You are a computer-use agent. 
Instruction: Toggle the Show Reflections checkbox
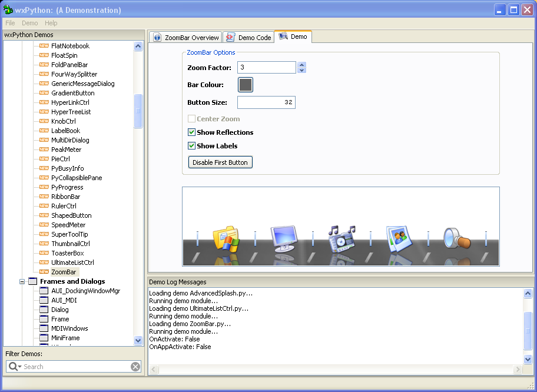click(191, 132)
